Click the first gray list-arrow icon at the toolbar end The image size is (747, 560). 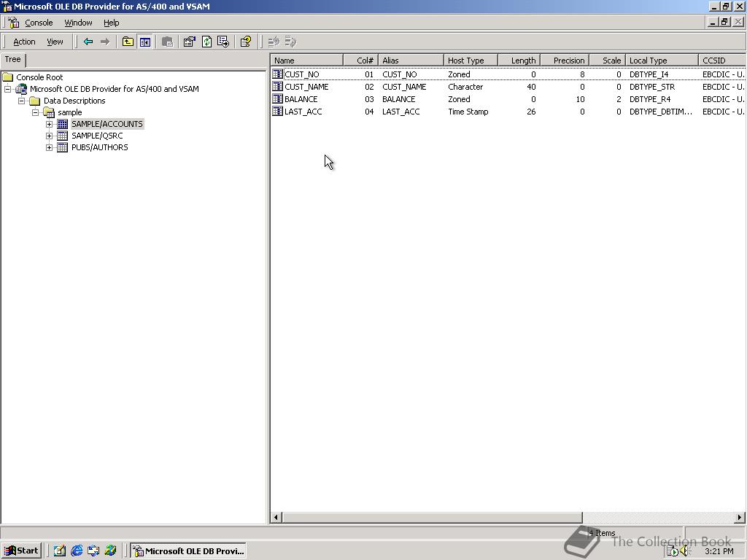tap(274, 42)
